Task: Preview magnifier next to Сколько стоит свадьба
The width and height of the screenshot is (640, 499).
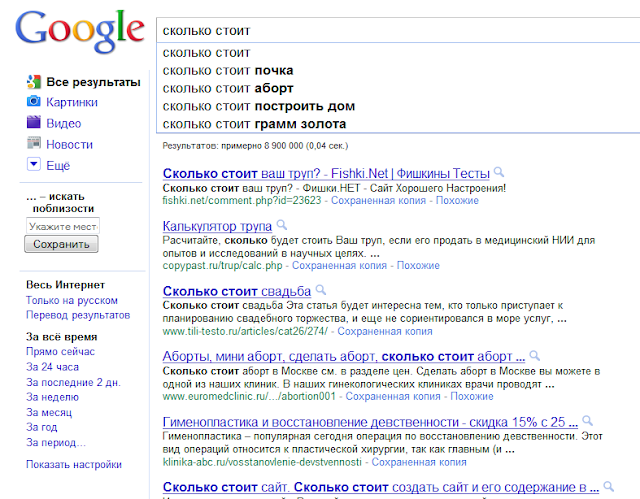Action: point(321,290)
